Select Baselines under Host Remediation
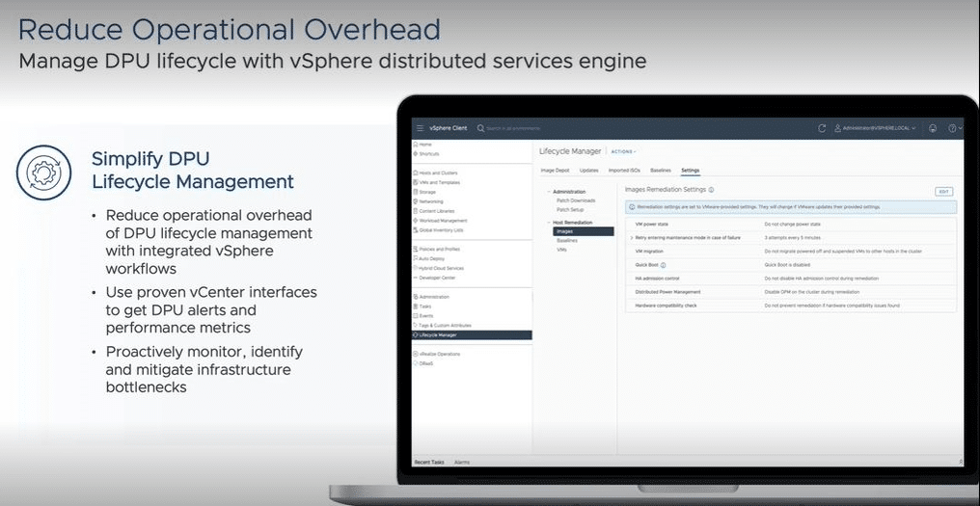 pos(567,241)
